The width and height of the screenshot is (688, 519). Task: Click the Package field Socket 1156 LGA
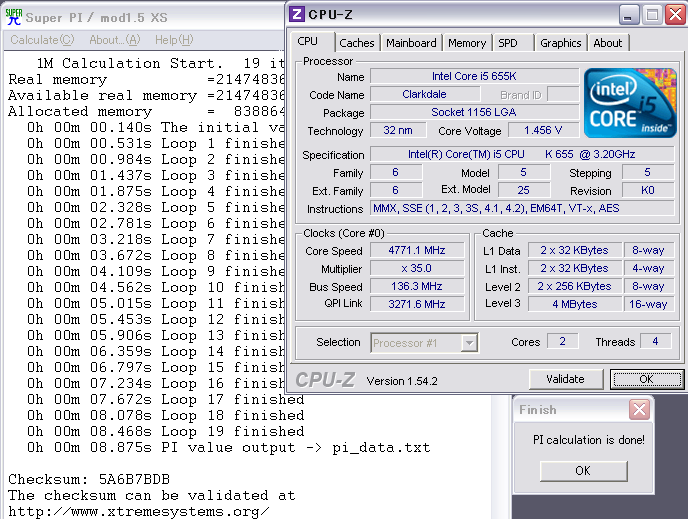(474, 112)
